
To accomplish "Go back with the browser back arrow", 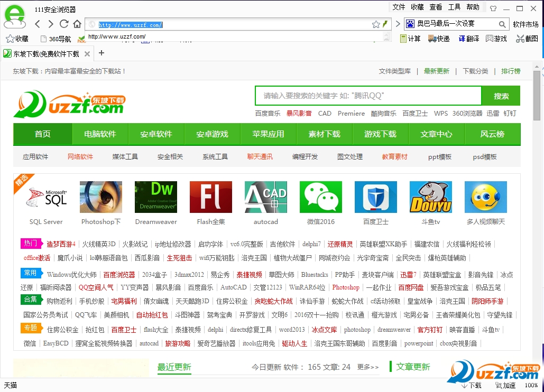I will pyautogui.click(x=38, y=24).
